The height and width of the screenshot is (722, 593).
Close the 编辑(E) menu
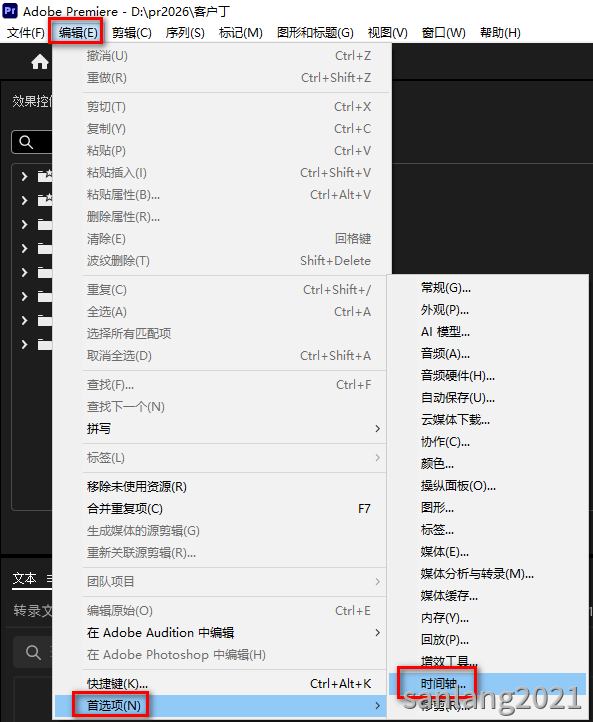click(78, 33)
